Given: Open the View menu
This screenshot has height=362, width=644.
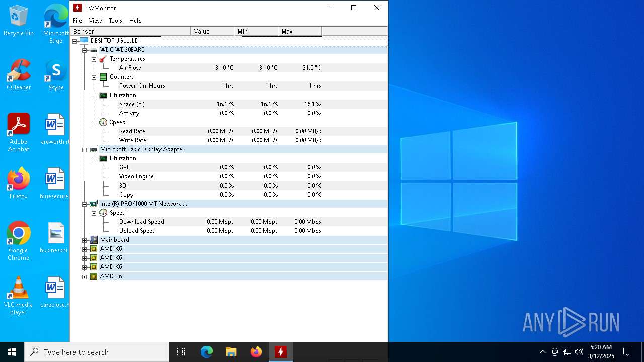Looking at the screenshot, I should point(95,21).
